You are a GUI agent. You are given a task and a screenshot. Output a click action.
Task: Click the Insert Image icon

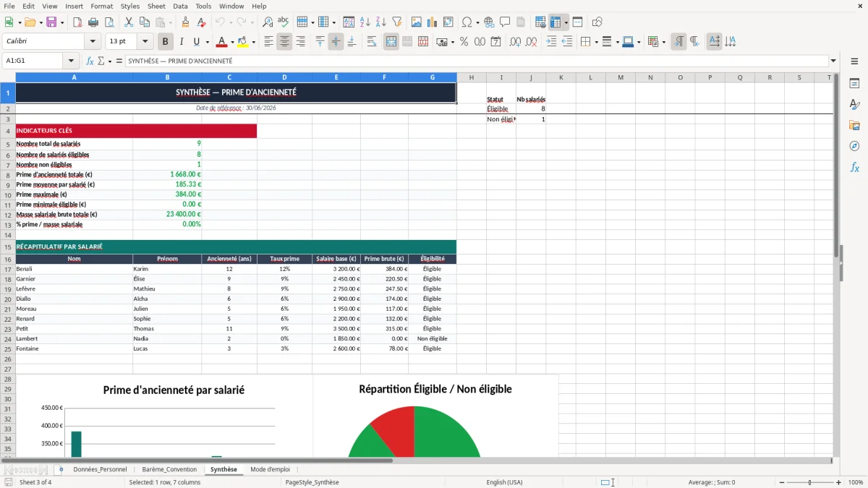(417, 22)
